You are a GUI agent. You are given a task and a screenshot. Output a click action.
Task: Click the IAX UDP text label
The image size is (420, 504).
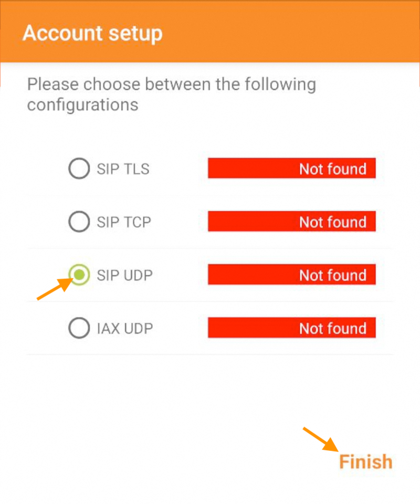tap(124, 329)
